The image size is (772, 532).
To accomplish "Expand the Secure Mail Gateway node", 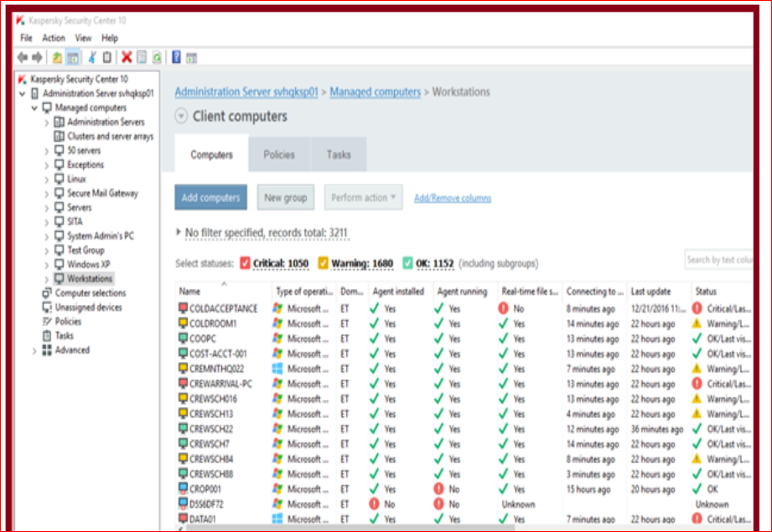I will click(47, 194).
